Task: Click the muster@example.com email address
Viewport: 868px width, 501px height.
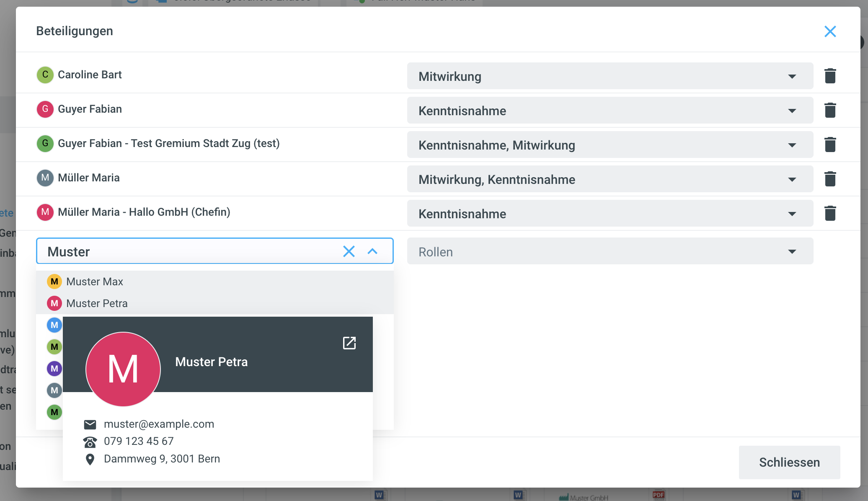Action: pyautogui.click(x=159, y=424)
